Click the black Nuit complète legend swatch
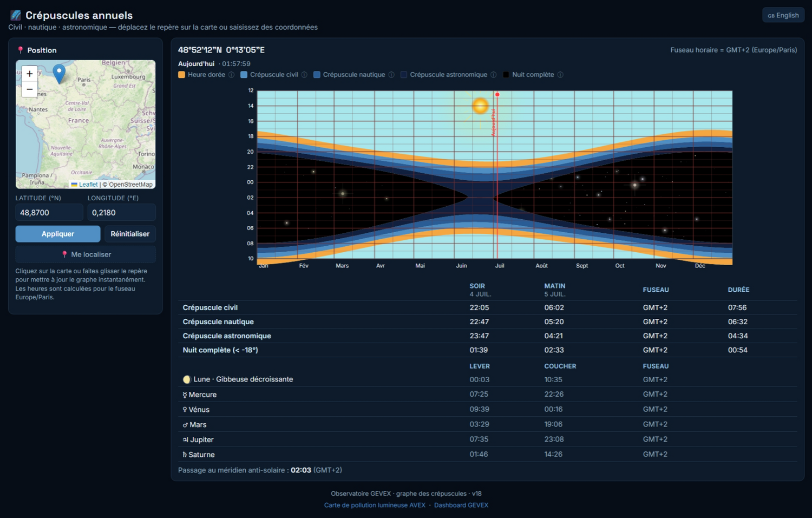 point(506,75)
